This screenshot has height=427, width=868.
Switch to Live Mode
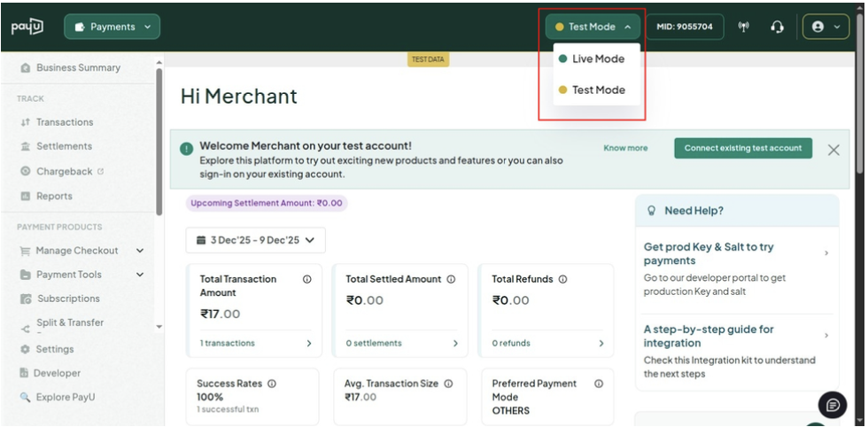click(597, 58)
